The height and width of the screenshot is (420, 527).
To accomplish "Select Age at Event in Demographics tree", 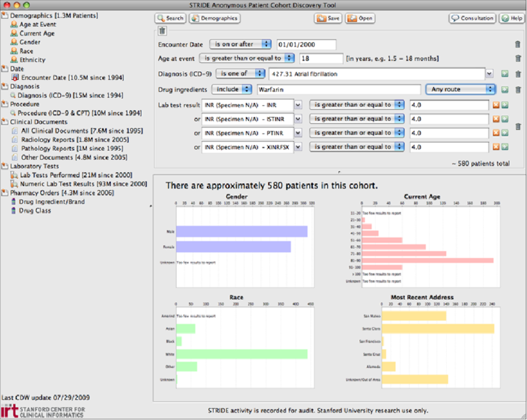I will pyautogui.click(x=33, y=24).
